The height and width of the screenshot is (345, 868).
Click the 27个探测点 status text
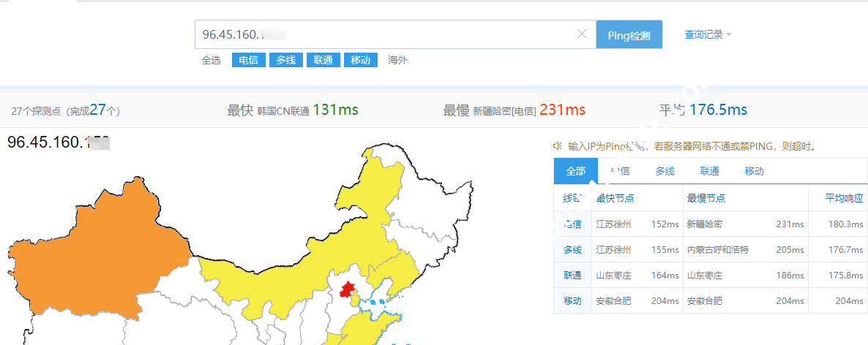click(66, 110)
